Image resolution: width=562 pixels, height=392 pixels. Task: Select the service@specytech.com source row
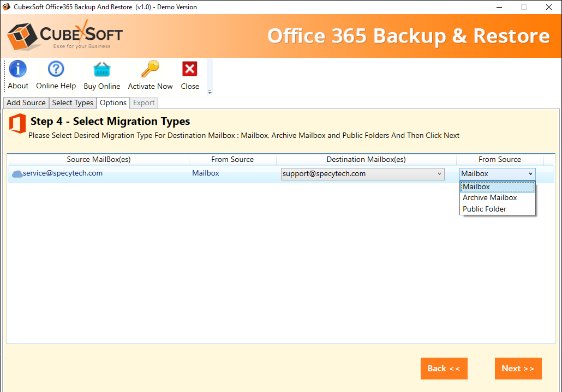coord(280,174)
